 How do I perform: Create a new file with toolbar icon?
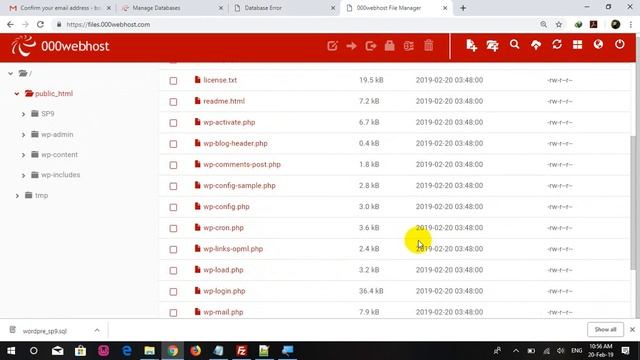click(471, 45)
